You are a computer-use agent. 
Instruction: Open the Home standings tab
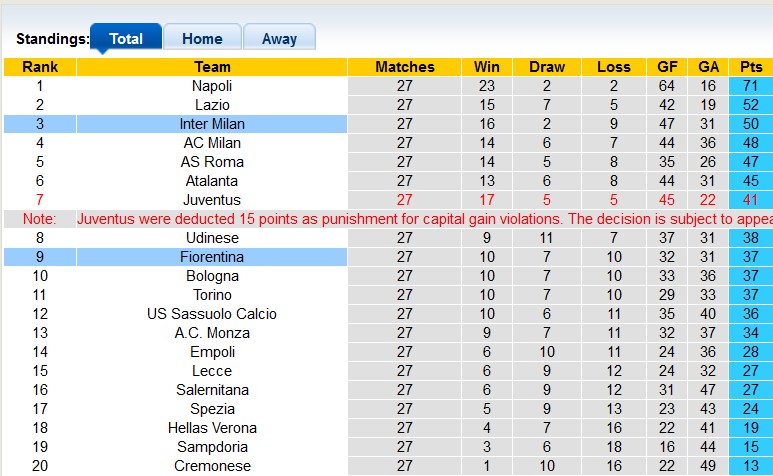pyautogui.click(x=202, y=39)
